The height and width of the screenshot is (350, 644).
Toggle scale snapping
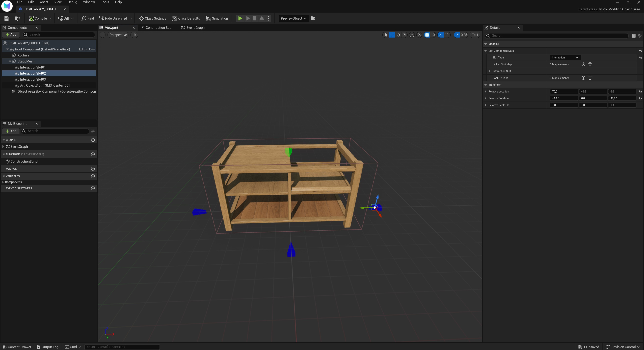pos(457,35)
